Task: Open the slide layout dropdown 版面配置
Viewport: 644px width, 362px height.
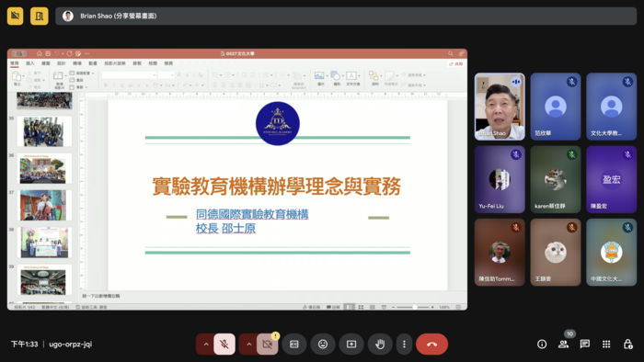Action: (82, 74)
